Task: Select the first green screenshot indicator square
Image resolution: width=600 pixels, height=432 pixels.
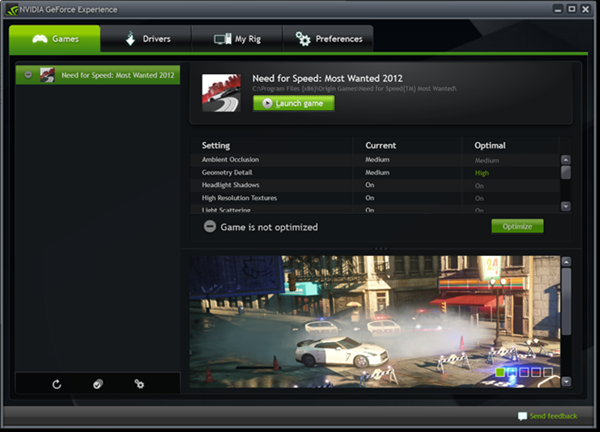Action: click(x=500, y=373)
